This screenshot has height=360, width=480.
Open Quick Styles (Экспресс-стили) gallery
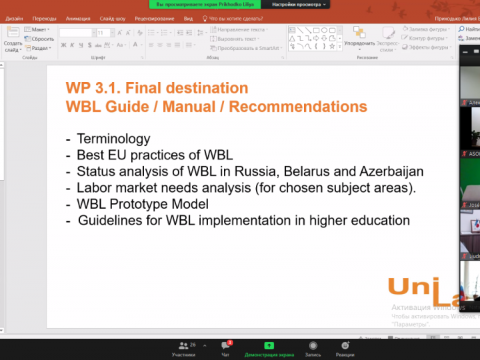[388, 39]
